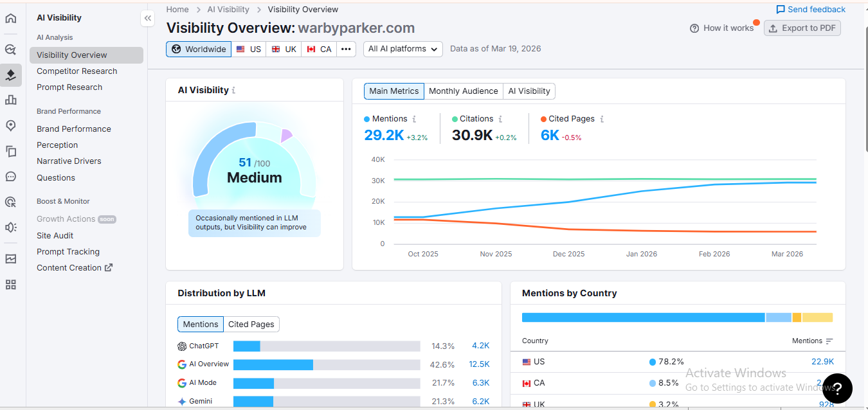The image size is (868, 410).
Task: Enable the CA region filter
Action: 318,49
